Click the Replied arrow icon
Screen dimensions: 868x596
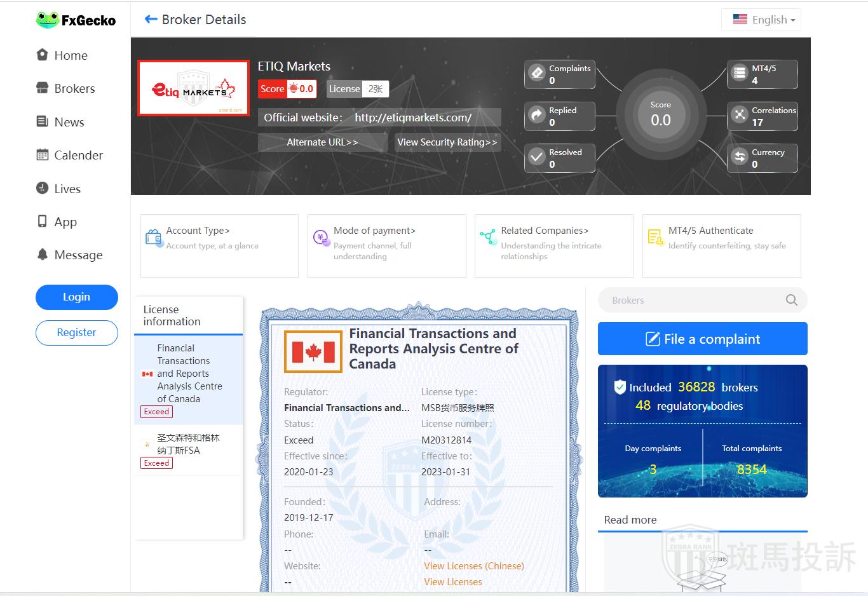pos(537,116)
